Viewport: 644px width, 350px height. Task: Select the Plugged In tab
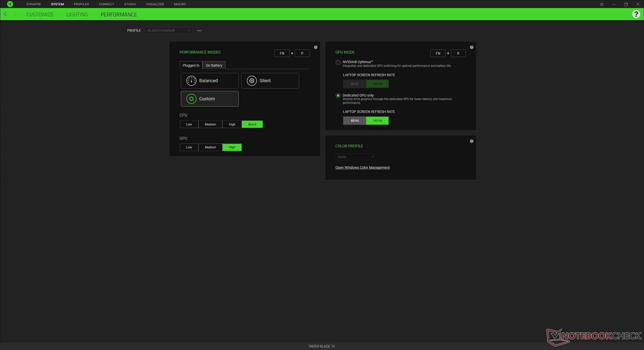pyautogui.click(x=191, y=65)
